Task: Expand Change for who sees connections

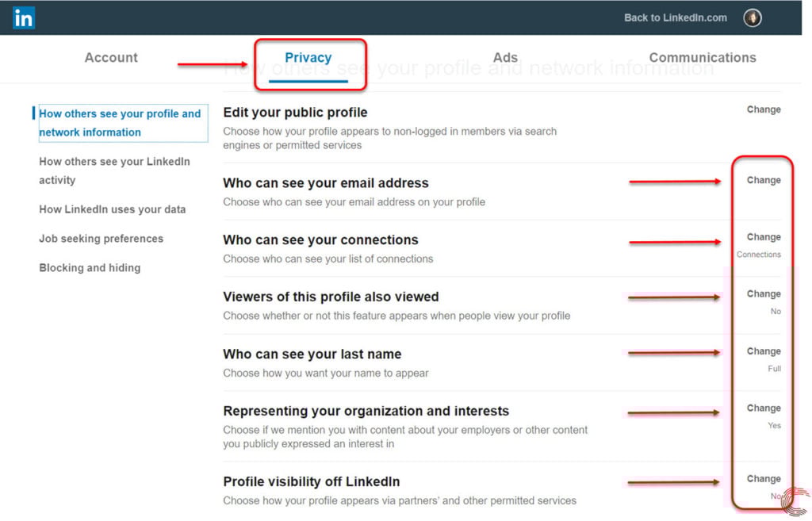Action: point(764,236)
